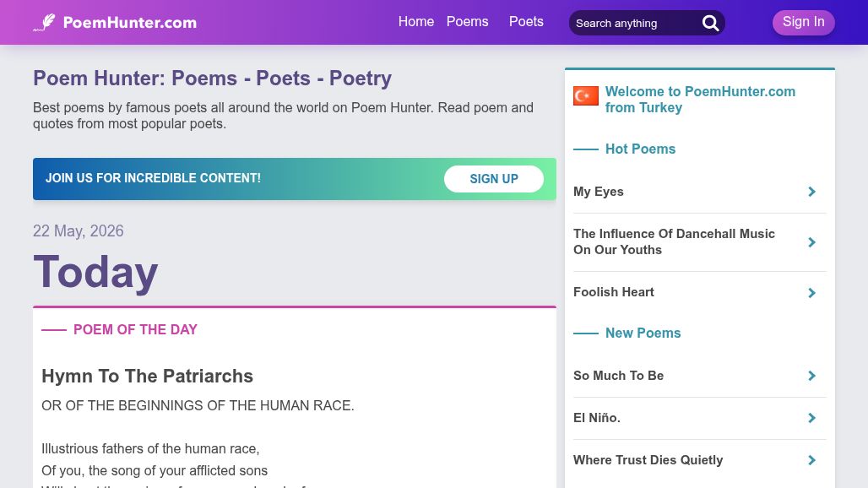Image resolution: width=868 pixels, height=488 pixels.
Task: Click the line Illustrious fathers of the human race
Action: [x=150, y=448]
